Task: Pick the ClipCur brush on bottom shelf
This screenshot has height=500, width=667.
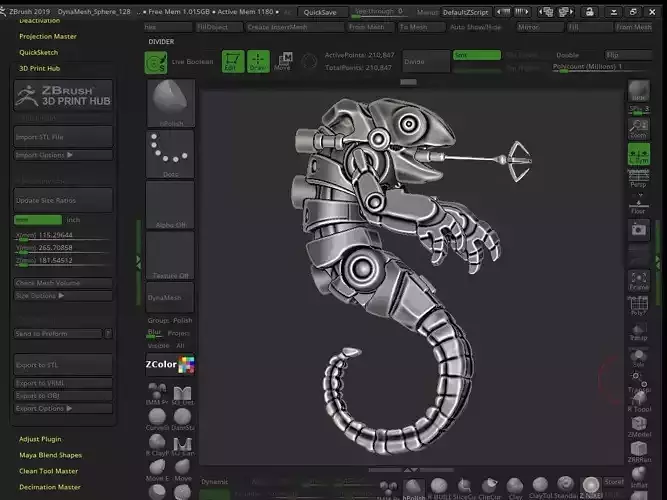Action: 490,489
